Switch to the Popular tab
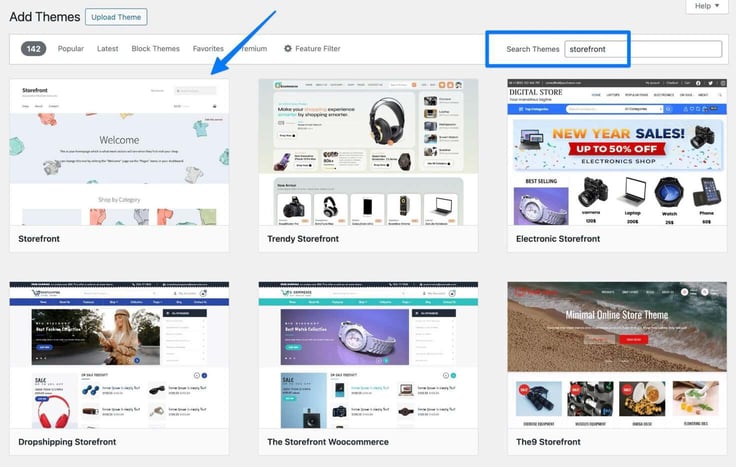The image size is (736, 467). coord(70,49)
